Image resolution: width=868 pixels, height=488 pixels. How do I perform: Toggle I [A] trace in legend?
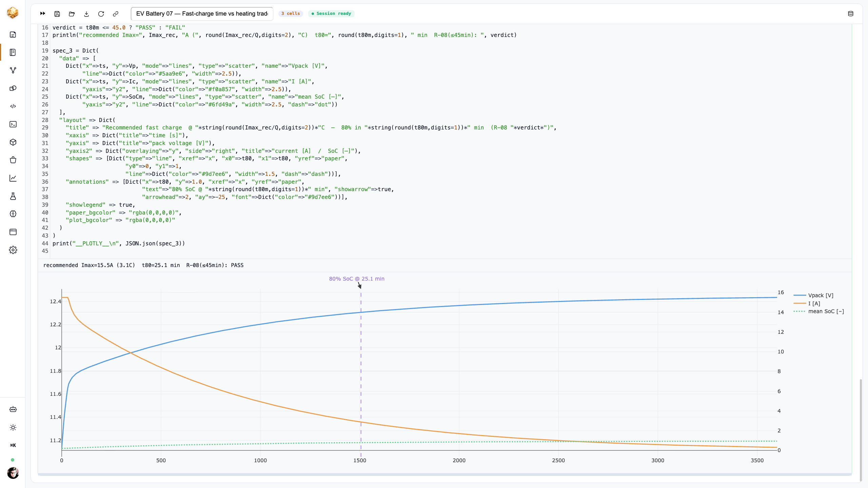(807, 304)
